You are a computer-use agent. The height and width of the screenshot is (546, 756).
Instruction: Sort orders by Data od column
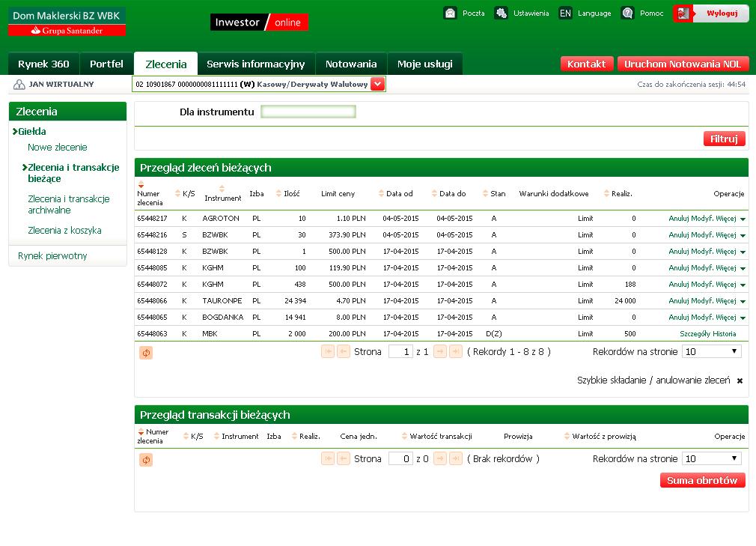(381, 193)
